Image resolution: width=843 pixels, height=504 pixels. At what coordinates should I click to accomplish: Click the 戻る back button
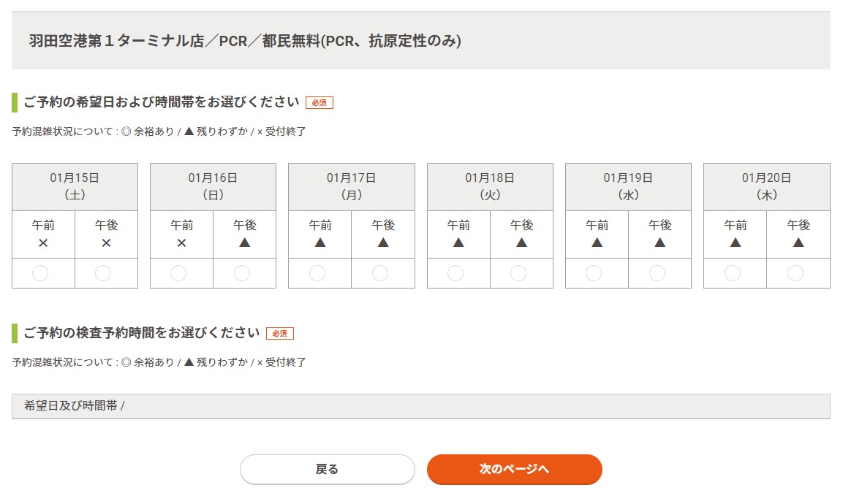[x=327, y=469]
